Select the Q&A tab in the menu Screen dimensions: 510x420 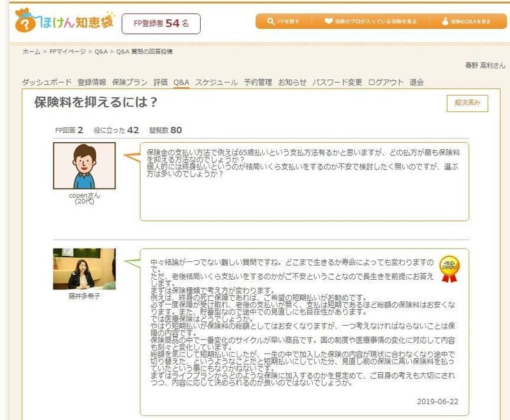[x=181, y=82]
